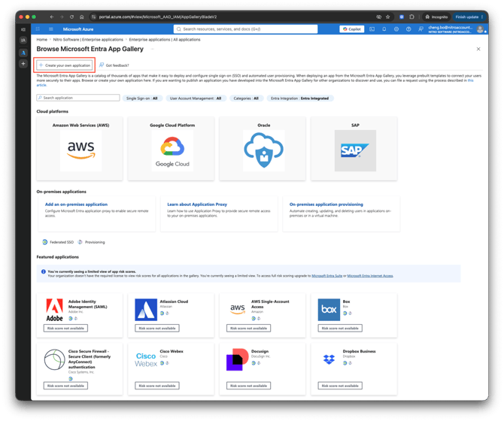Screen dimensions: 504x421
Task: Open Atlassian Cloud application logo
Action: (x=146, y=310)
